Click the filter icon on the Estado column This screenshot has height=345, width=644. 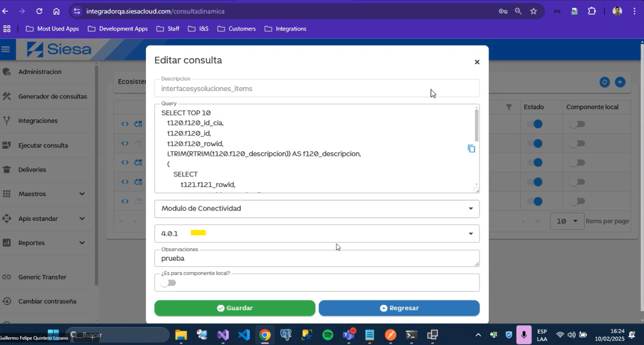509,107
